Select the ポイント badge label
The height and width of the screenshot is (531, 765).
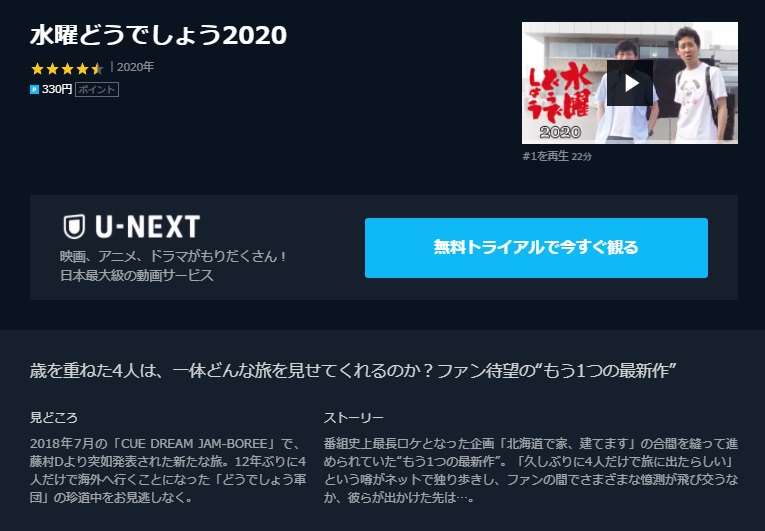[97, 89]
